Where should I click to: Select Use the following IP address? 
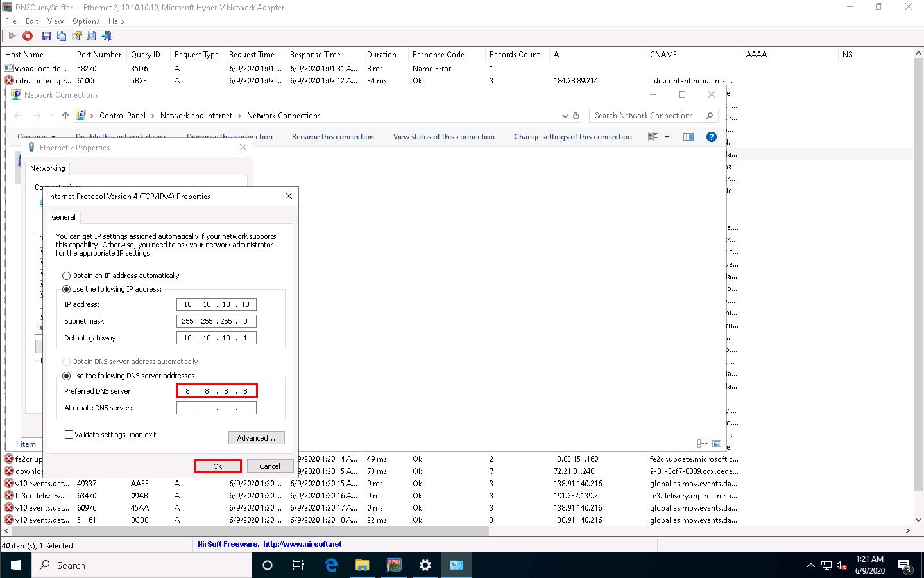pyautogui.click(x=66, y=290)
